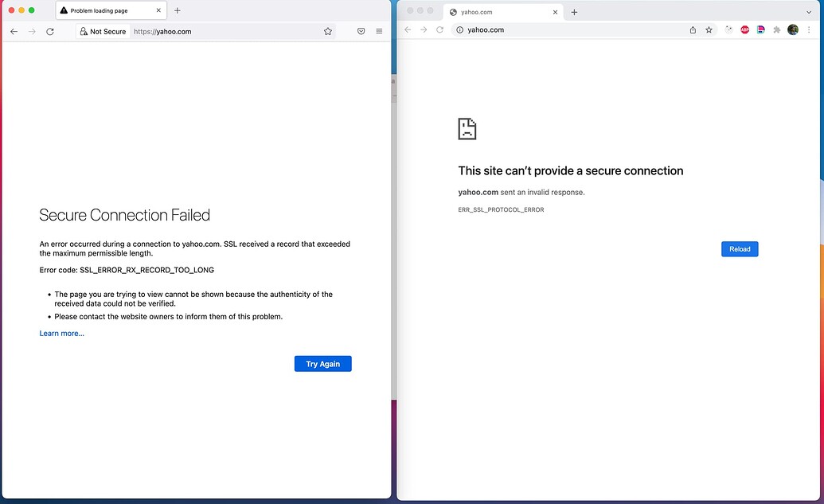The width and height of the screenshot is (824, 504).
Task: View site information icon in Chrome
Action: pos(459,29)
